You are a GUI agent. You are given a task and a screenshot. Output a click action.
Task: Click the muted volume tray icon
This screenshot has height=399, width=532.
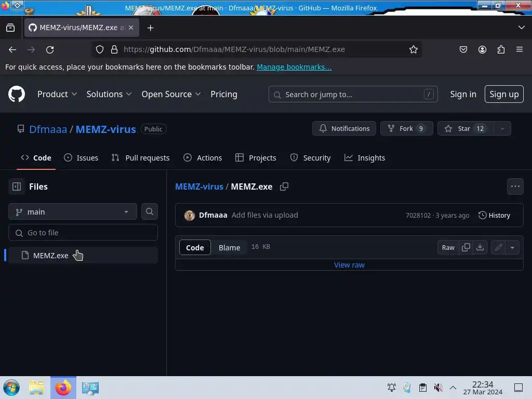click(438, 387)
